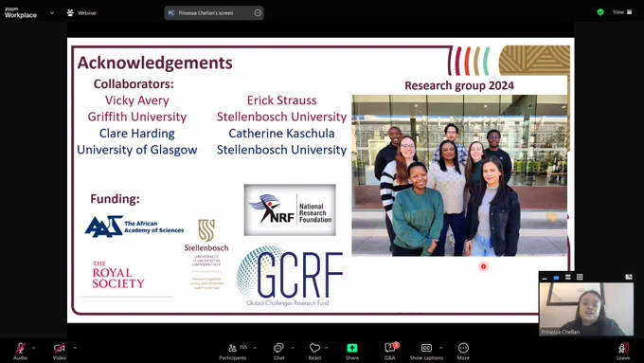Expand the React options caret
Screen dimensions: 644x363
pyautogui.click(x=326, y=348)
